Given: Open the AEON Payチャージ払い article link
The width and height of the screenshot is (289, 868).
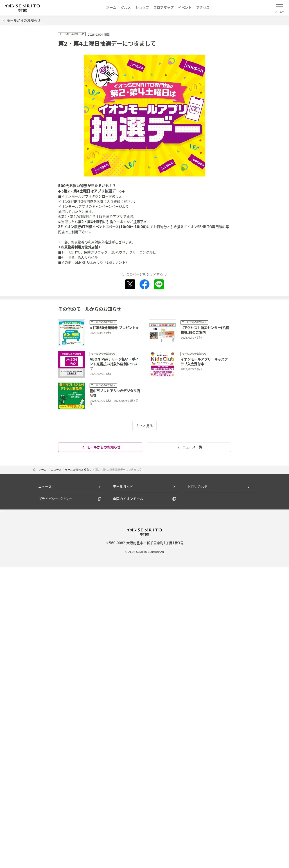Looking at the screenshot, I should 114,364.
